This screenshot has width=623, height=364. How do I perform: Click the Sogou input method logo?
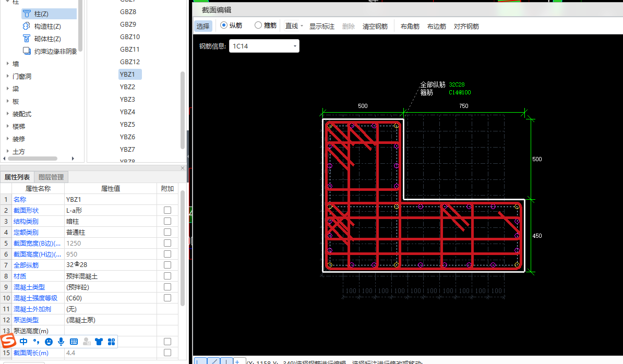tap(8, 341)
